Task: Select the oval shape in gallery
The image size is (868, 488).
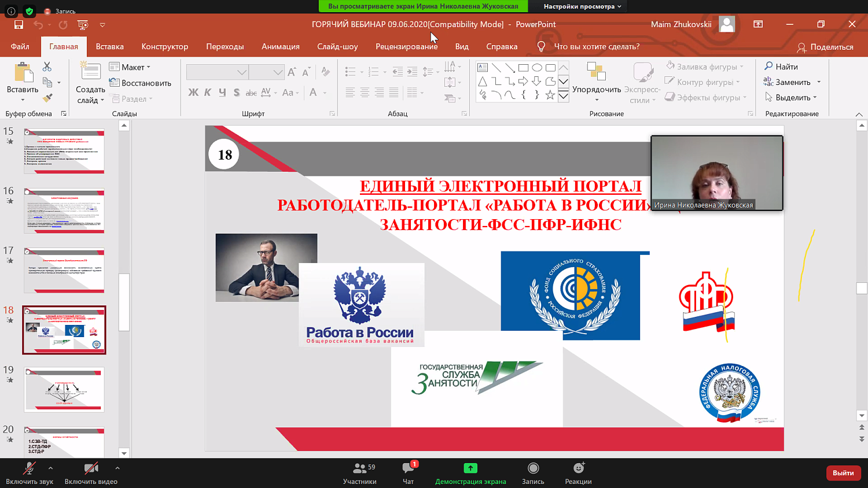Action: [537, 68]
